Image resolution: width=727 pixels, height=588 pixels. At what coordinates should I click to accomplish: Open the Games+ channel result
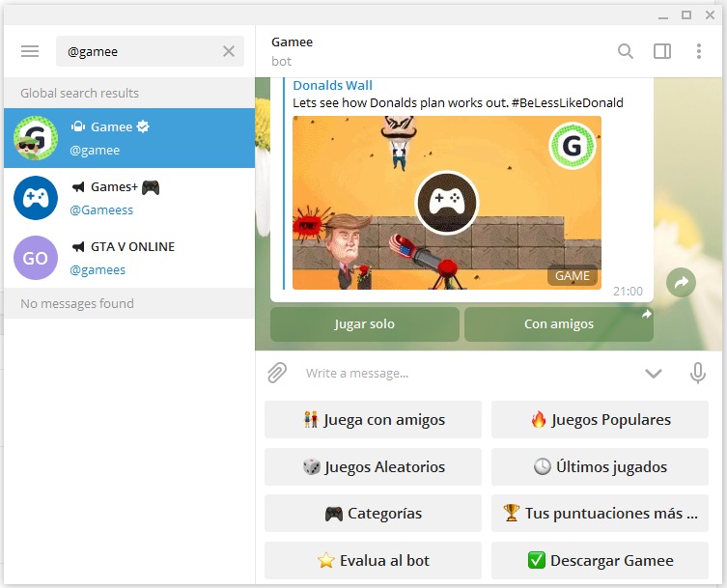click(129, 198)
